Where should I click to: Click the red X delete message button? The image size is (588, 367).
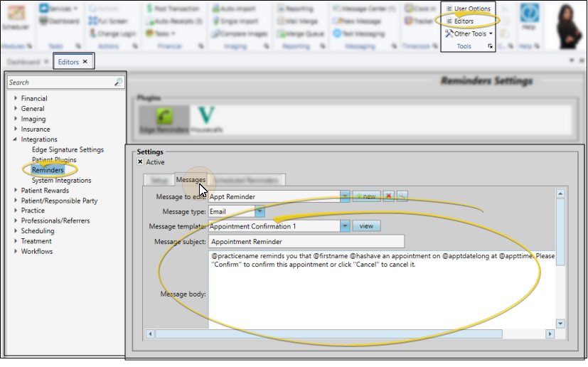(x=388, y=196)
